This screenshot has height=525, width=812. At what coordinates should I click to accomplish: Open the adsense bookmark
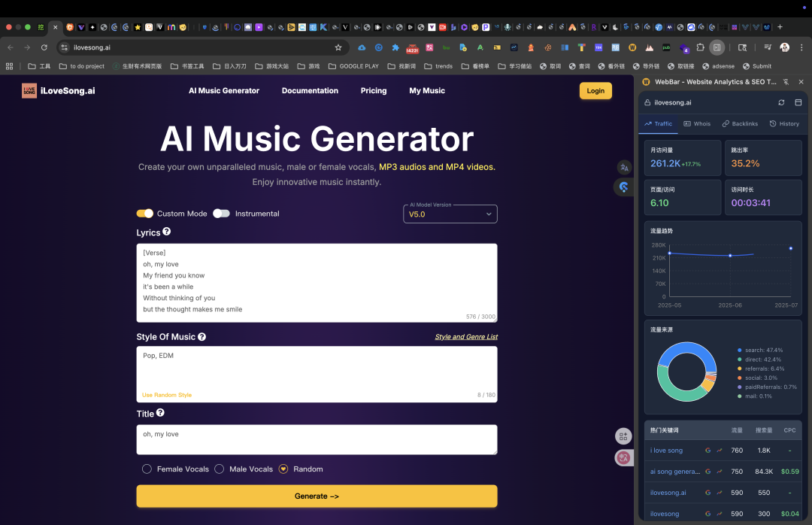point(718,66)
